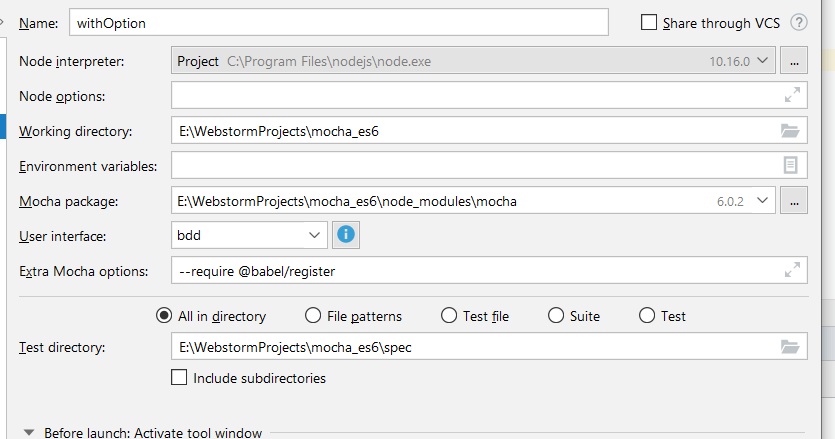The image size is (835, 439).
Task: Edit Environment variables via list icon
Action: pos(790,165)
